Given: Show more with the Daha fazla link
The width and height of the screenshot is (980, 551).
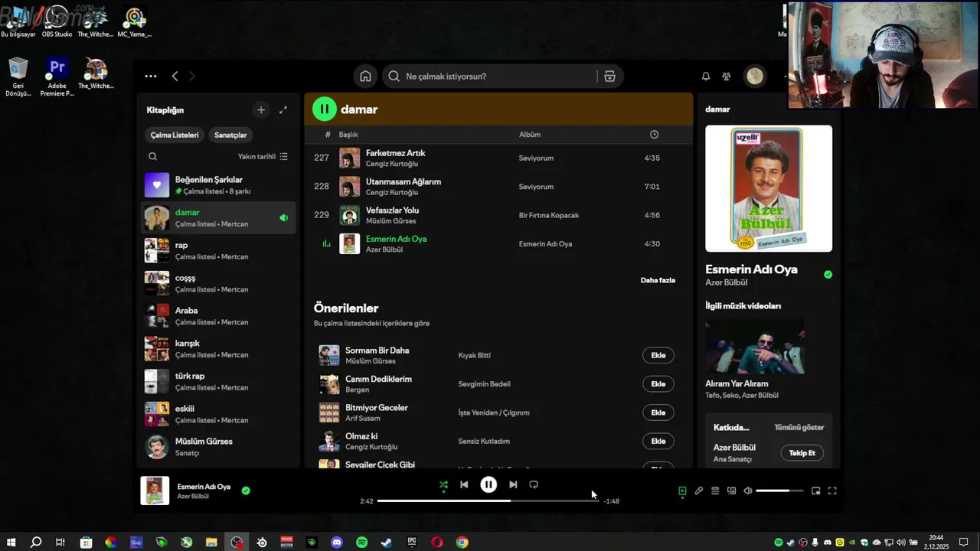Looking at the screenshot, I should [x=658, y=280].
